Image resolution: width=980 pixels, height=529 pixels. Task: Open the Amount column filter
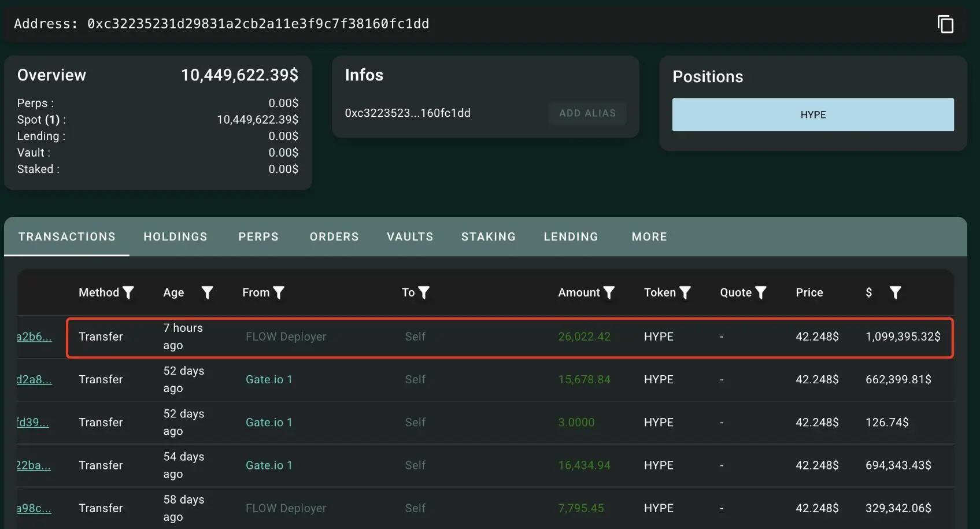pos(609,293)
